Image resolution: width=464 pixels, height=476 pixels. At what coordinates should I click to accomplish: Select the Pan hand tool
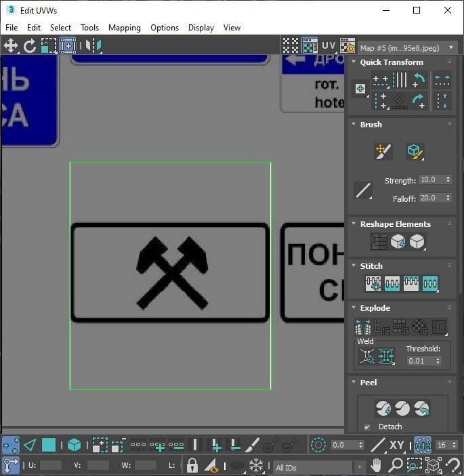tap(376, 464)
